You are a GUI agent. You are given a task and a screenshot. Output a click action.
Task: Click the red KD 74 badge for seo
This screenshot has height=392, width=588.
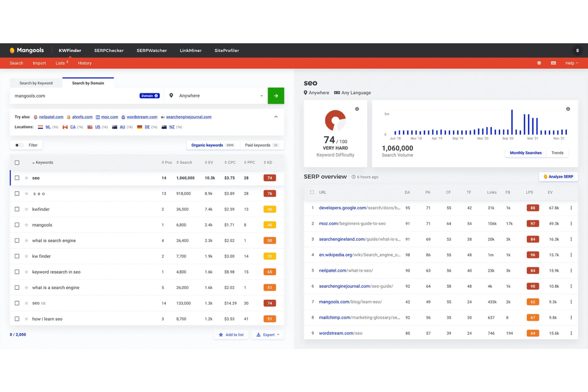[x=270, y=178]
